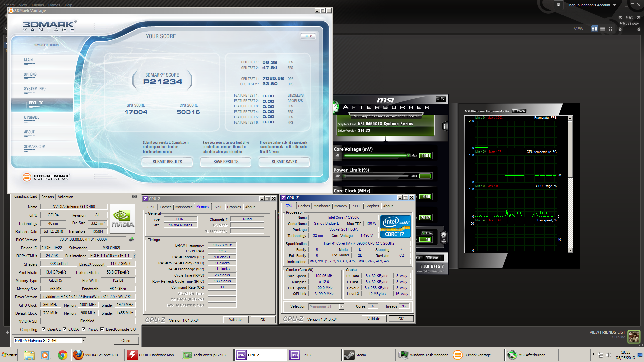Open the Steam menu in the menu bar

[9, 5]
